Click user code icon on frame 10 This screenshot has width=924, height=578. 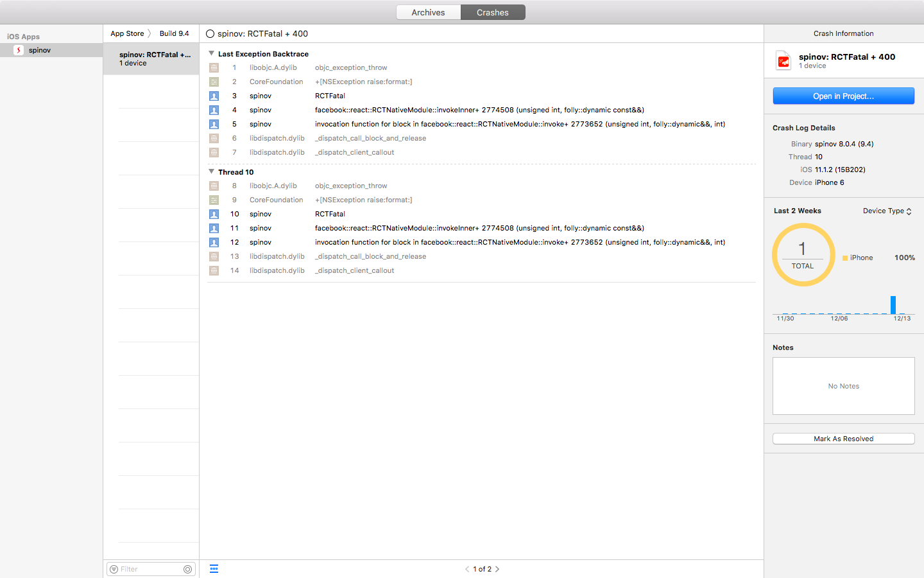click(214, 214)
